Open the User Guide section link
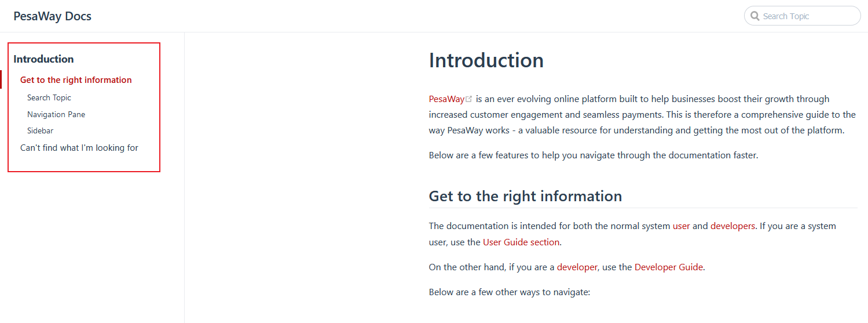 (x=521, y=242)
